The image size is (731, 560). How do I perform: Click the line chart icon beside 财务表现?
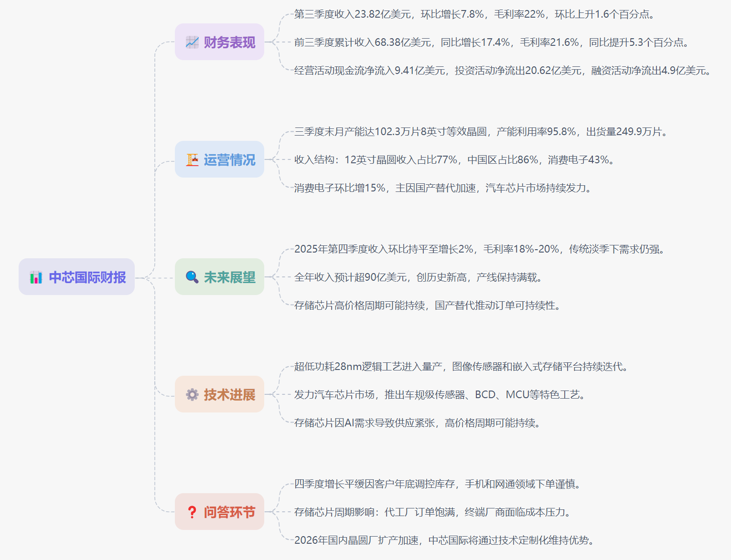tap(192, 42)
